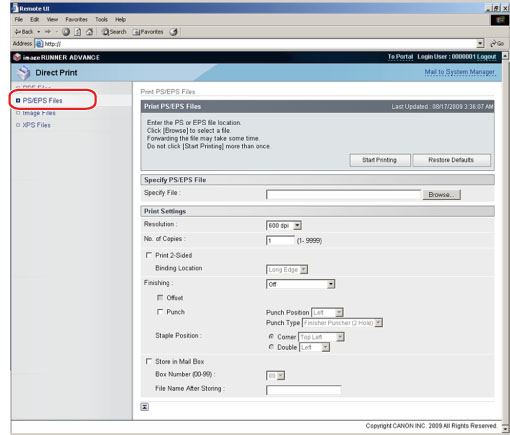Click the Forward arrow in toolbar
This screenshot has height=435, width=510.
tap(48, 32)
